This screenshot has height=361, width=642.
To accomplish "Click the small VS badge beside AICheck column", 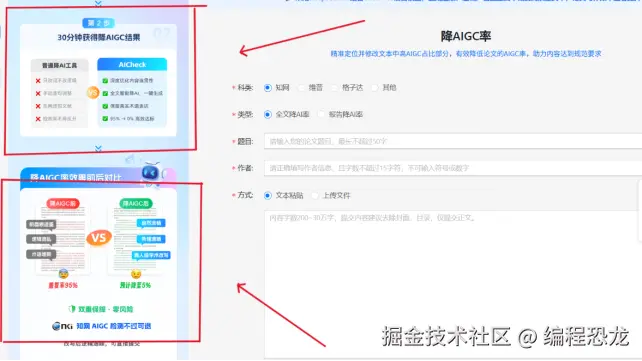I will coord(93,93).
